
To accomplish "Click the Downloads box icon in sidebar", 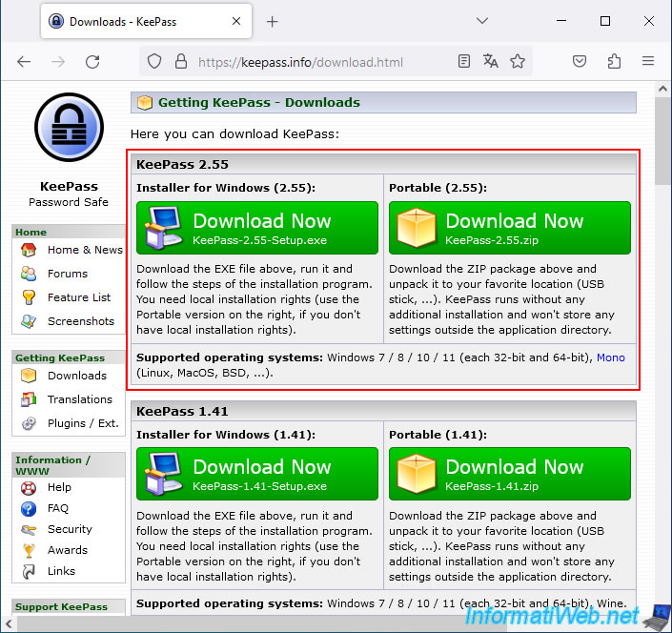I will [29, 376].
